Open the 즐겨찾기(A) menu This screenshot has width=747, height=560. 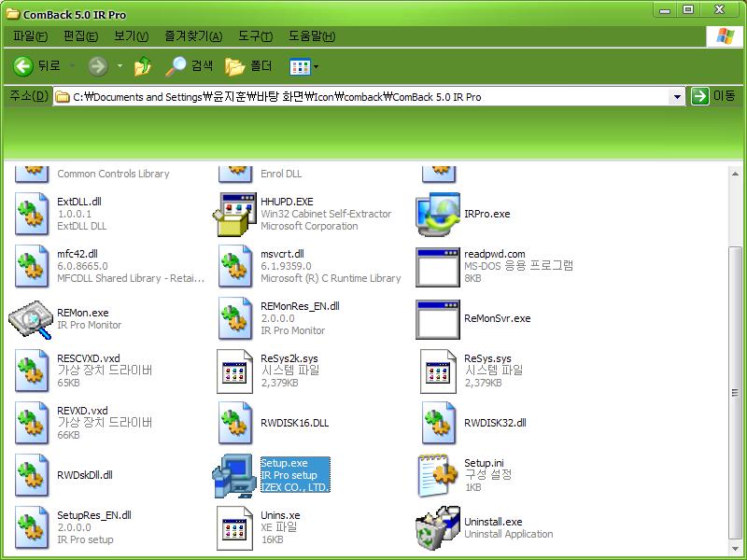(x=193, y=36)
